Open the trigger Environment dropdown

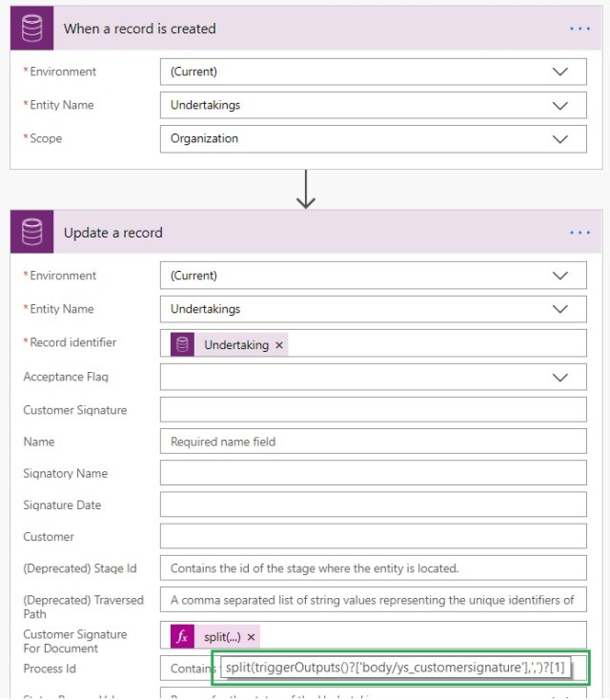coord(373,72)
